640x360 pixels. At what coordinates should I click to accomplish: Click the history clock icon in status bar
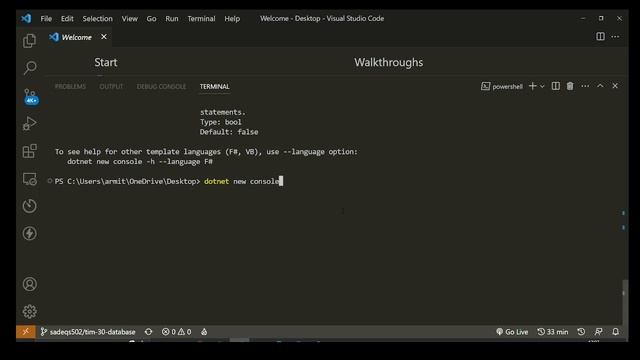click(581, 332)
